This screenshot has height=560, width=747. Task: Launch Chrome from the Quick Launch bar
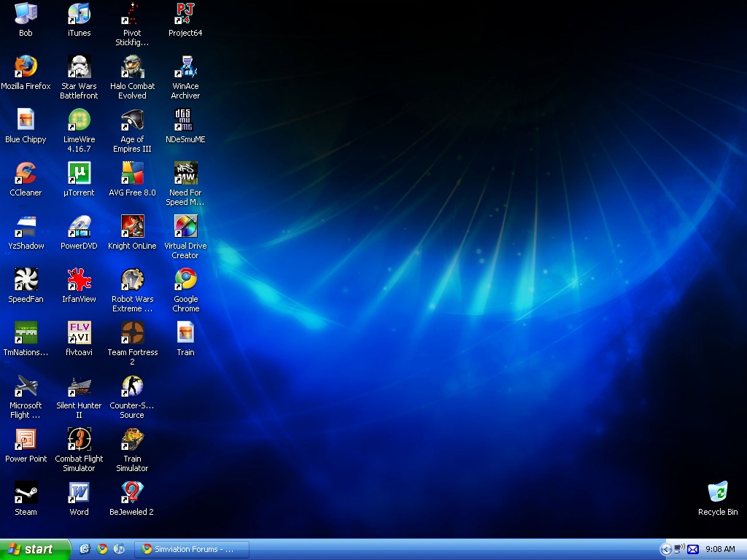click(102, 549)
